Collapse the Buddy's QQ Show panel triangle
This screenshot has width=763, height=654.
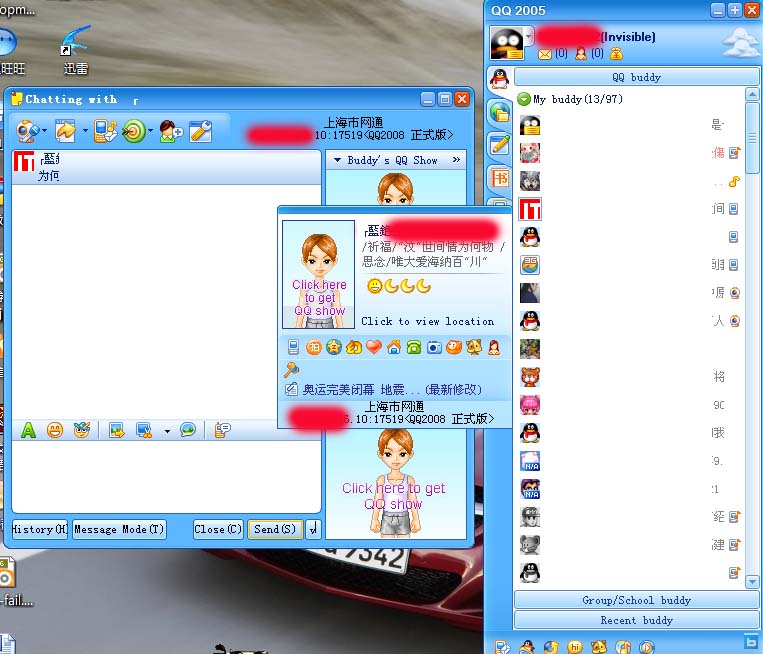(337, 160)
